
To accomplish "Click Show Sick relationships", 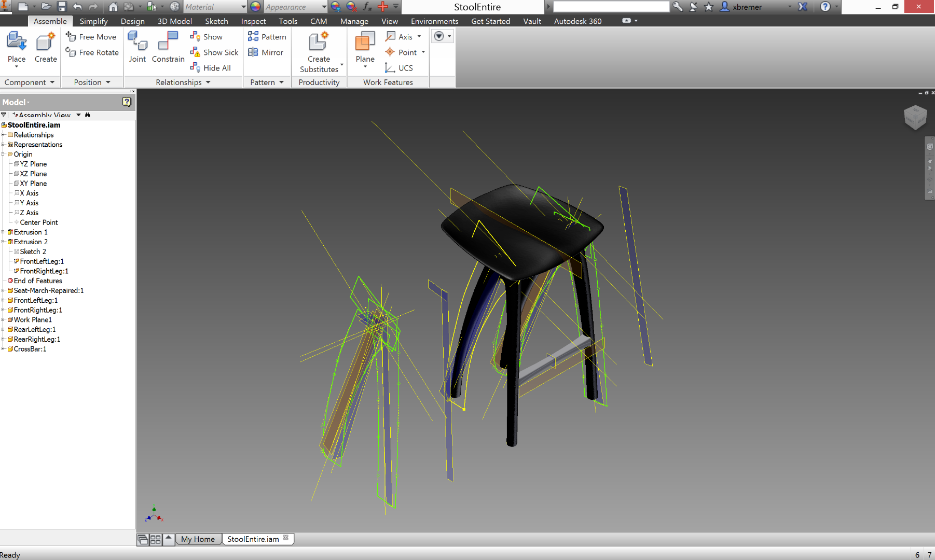I will coord(214,52).
